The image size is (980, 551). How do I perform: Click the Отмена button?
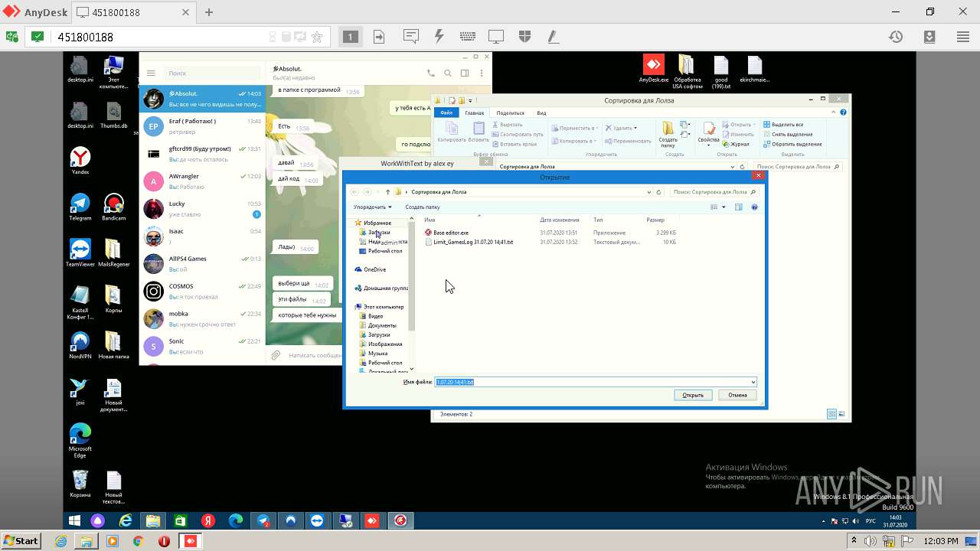[x=737, y=395]
